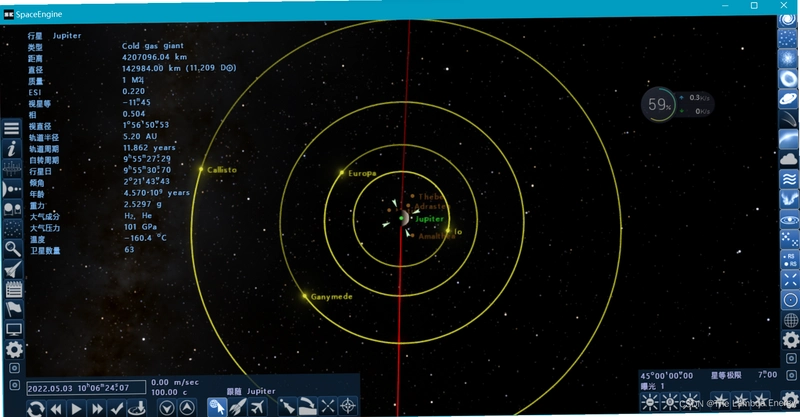Open the object info panel icon
Image resolution: width=800 pixels, height=417 pixels.
coord(12,149)
